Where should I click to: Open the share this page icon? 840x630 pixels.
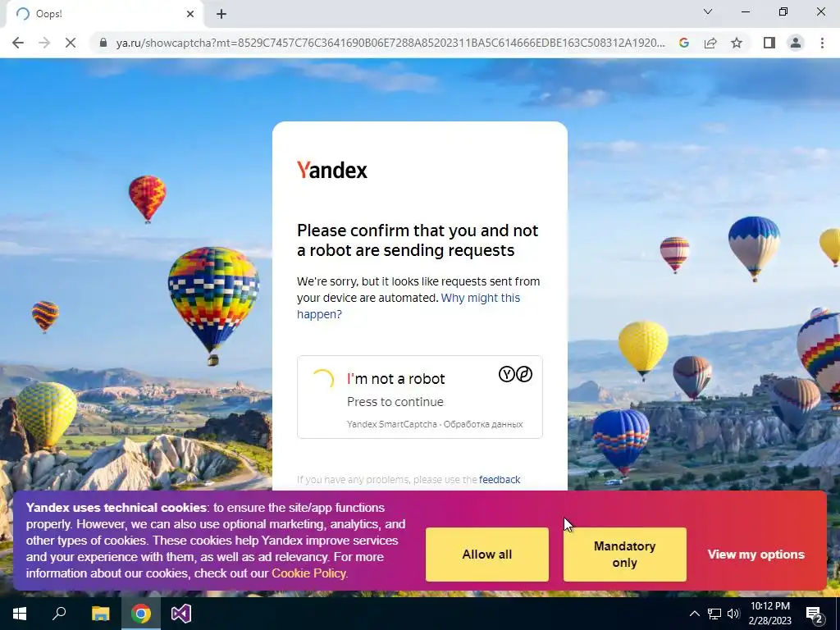coord(710,43)
